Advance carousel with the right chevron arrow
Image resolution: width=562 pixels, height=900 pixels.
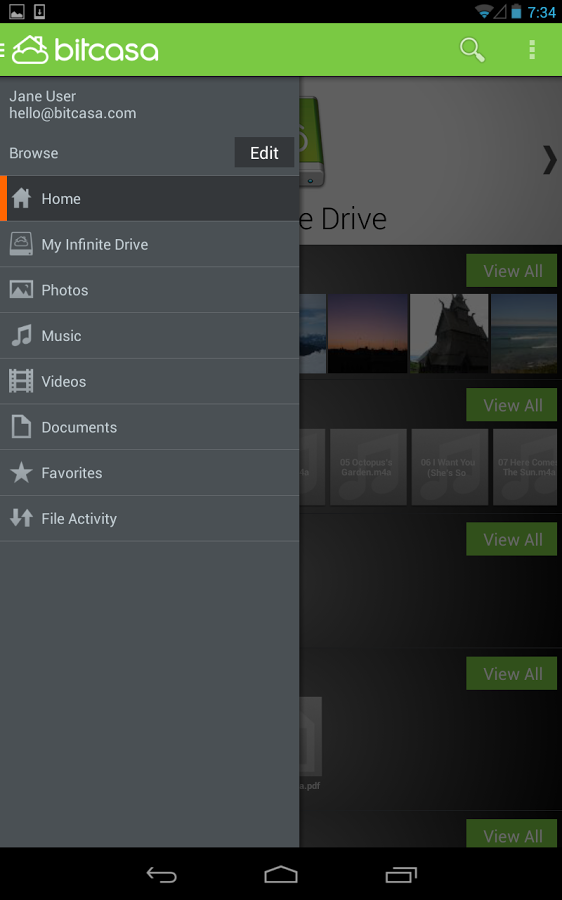550,159
